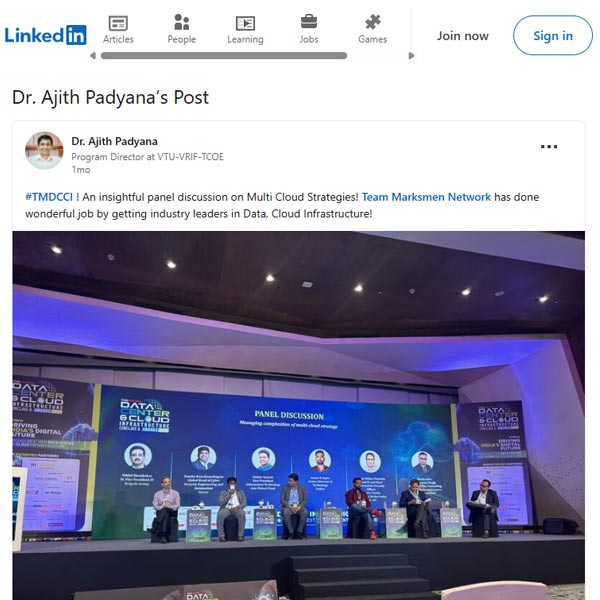The height and width of the screenshot is (600, 600).
Task: Open the Games puzzle piece icon
Action: 373,22
